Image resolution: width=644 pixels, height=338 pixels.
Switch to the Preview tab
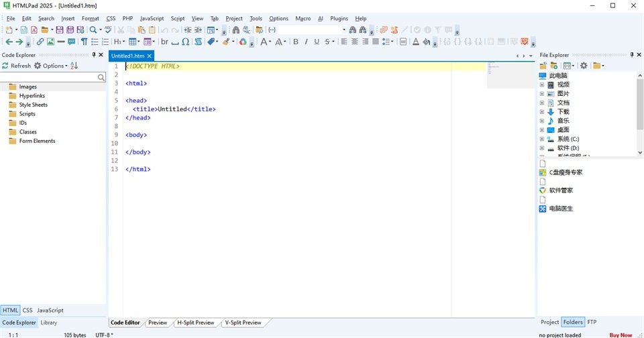tap(158, 323)
